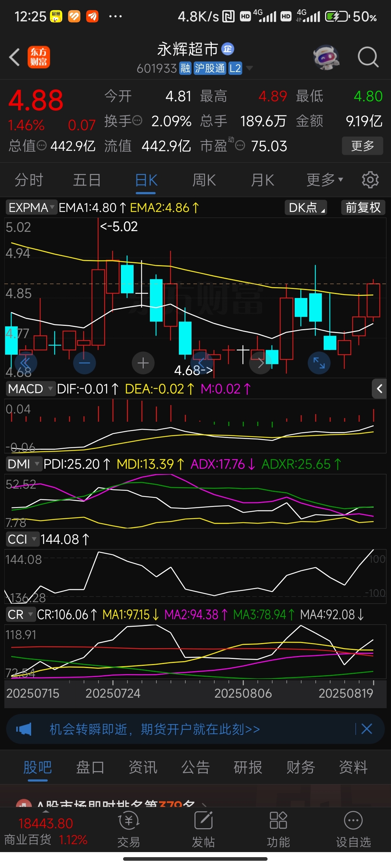The height and width of the screenshot is (868, 391).
Task: Tap info icon next to 市盈
Action: click(x=240, y=145)
